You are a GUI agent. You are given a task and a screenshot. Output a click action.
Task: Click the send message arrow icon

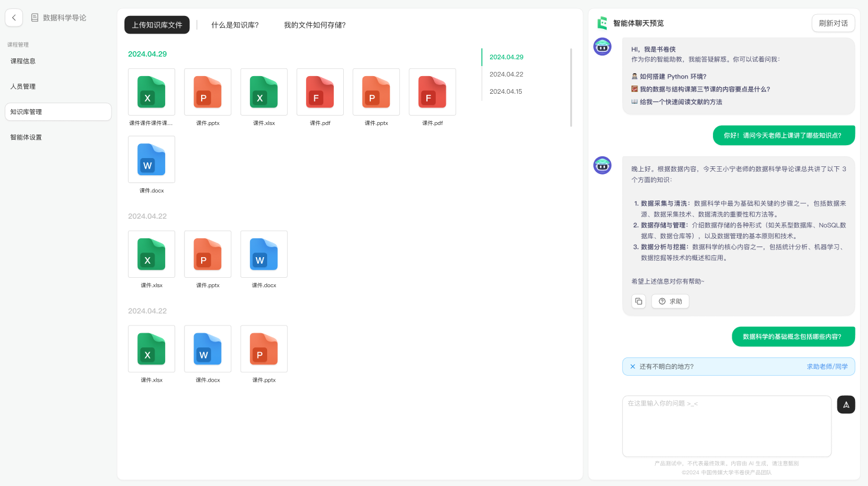846,405
